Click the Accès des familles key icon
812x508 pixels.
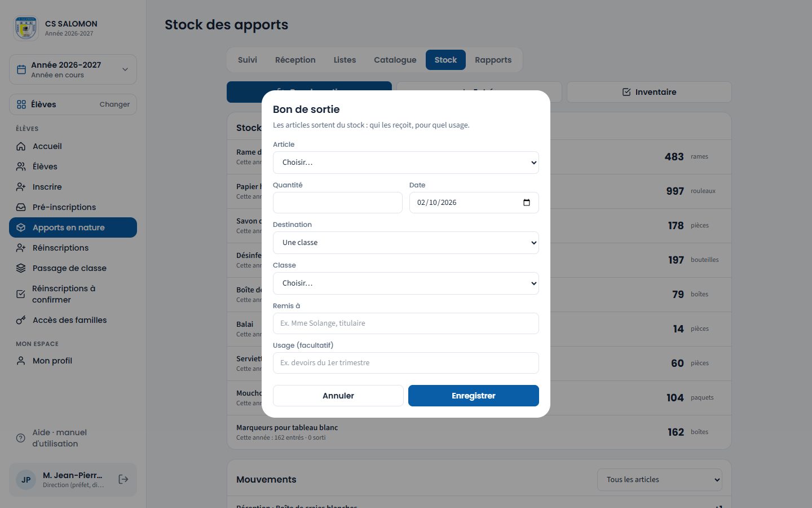click(x=21, y=320)
